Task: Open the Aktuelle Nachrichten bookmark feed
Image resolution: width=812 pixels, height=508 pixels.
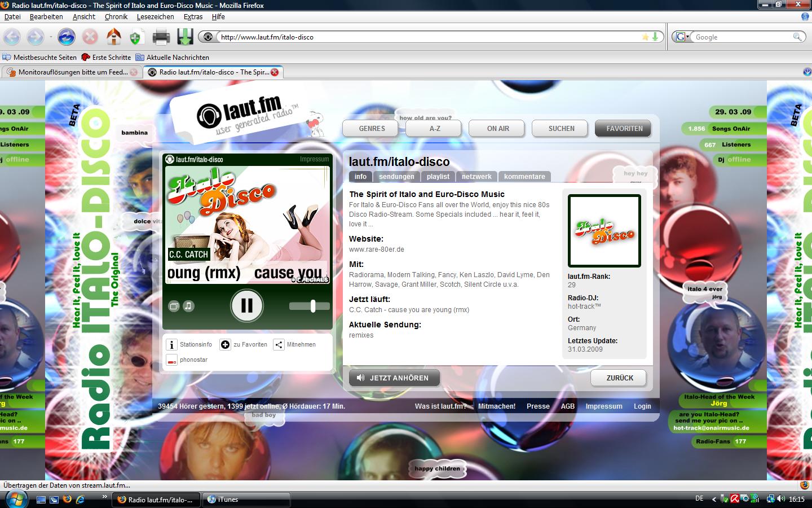Action: [x=172, y=58]
